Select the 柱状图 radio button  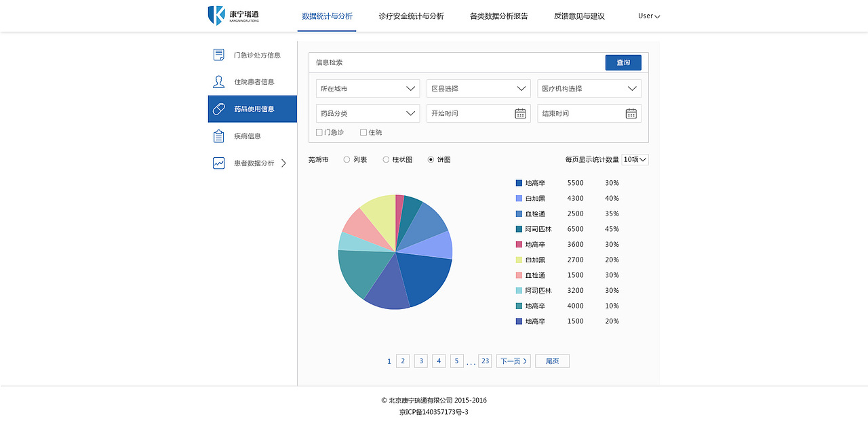point(386,160)
